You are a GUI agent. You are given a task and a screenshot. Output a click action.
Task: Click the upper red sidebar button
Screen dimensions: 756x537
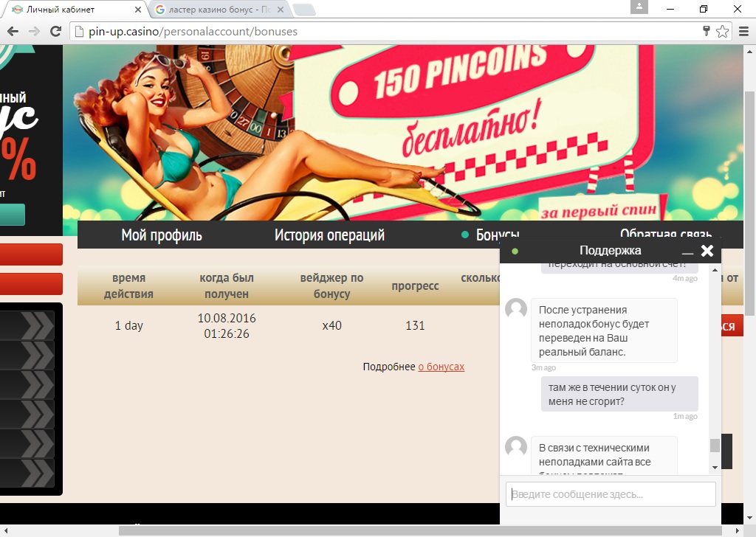tap(31, 254)
